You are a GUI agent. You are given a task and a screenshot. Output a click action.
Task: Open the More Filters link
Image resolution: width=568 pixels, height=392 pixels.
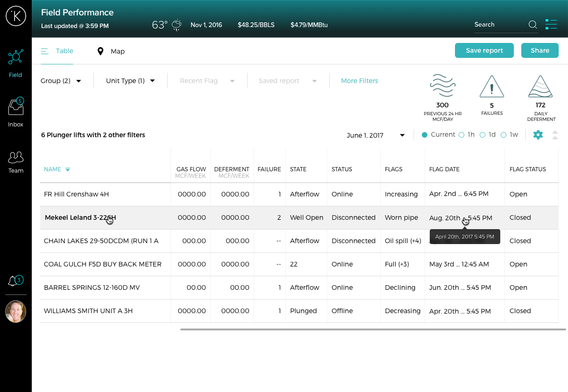[360, 81]
